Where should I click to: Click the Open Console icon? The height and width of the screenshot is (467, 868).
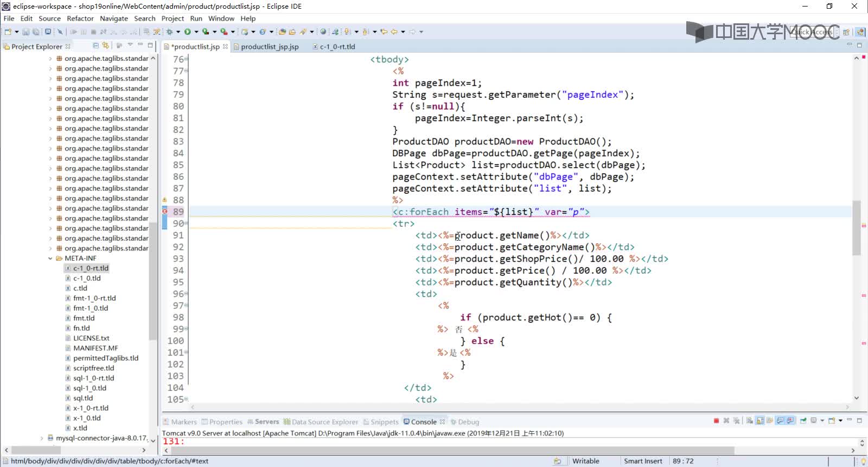pos(832,421)
